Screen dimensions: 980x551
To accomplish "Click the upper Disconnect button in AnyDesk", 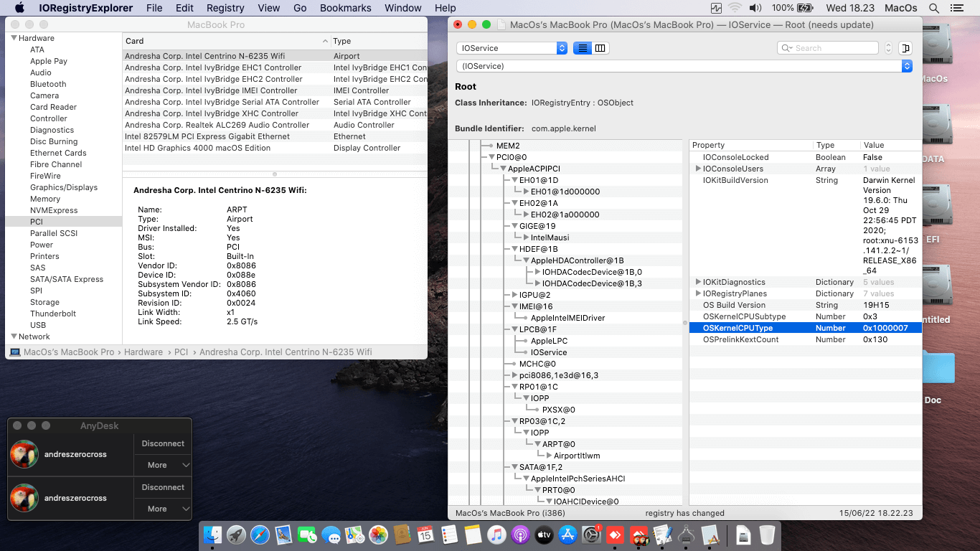I will tap(163, 443).
